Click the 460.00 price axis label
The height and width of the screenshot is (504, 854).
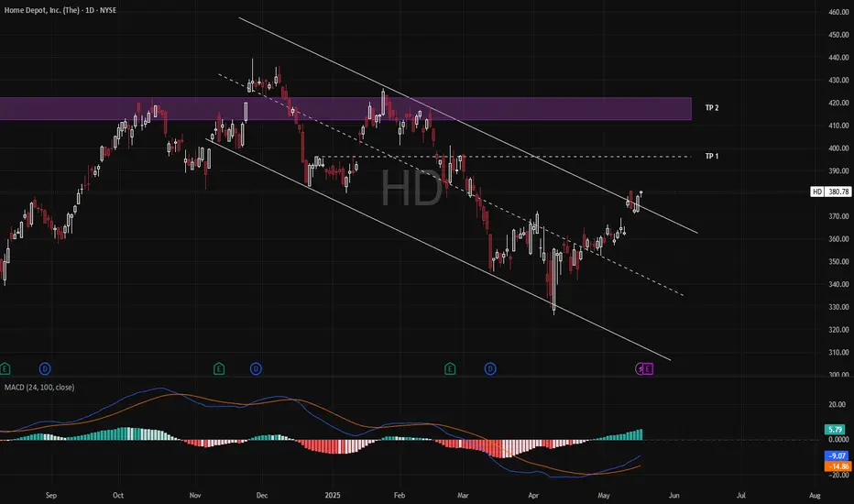click(838, 12)
